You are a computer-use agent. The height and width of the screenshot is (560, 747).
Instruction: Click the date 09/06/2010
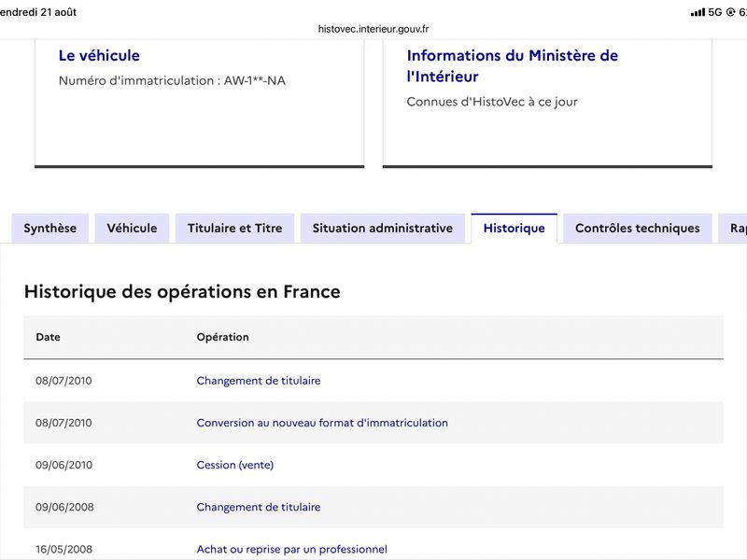(63, 465)
